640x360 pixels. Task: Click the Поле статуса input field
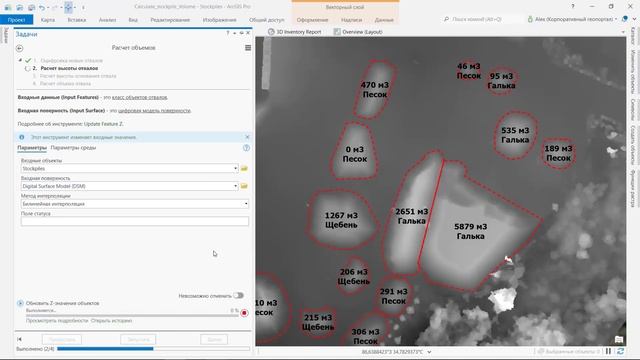135,221
